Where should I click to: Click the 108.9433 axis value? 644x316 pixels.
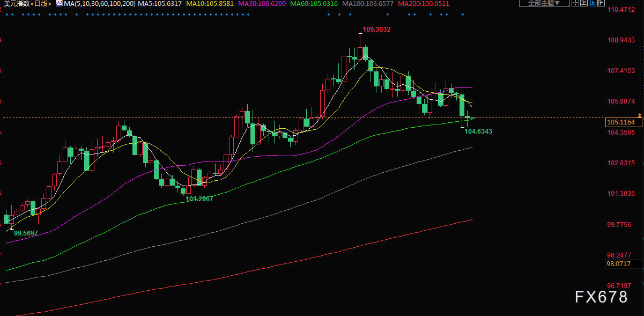[621, 40]
